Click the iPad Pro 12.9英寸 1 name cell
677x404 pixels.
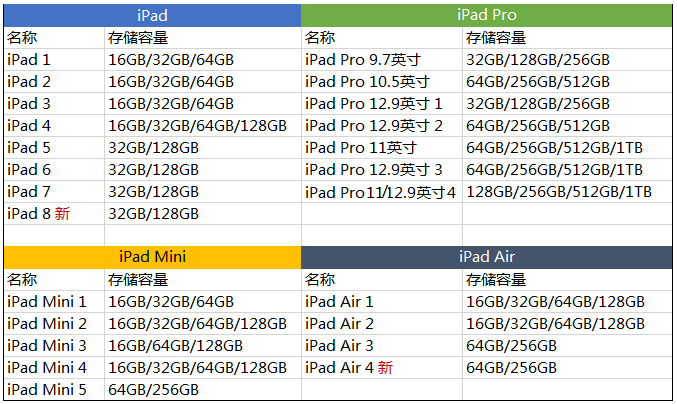pos(382,104)
